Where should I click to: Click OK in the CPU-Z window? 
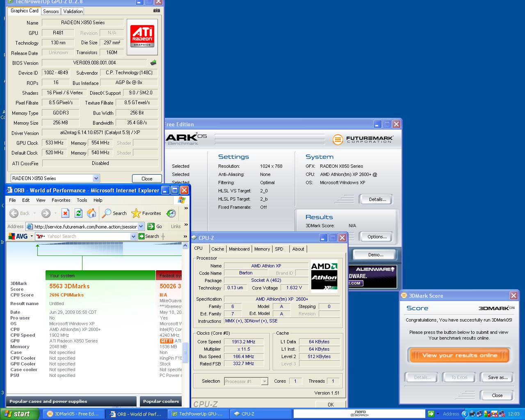click(x=331, y=404)
